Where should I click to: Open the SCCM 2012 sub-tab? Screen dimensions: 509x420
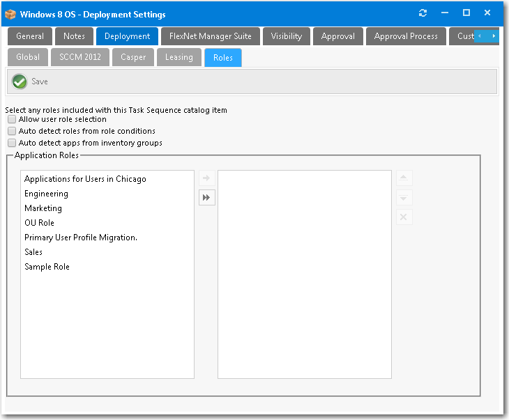(x=80, y=57)
